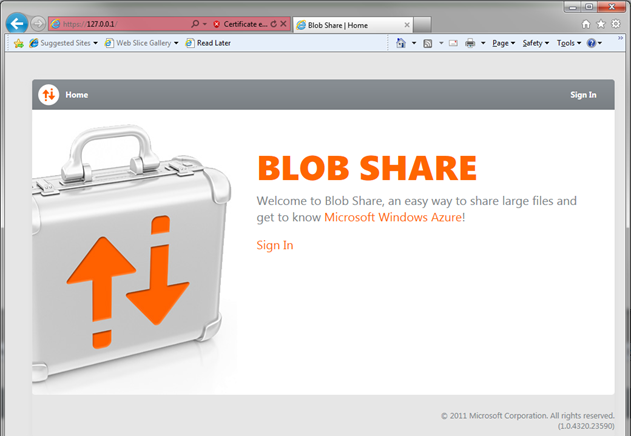Open the Tools menu in command bar
The height and width of the screenshot is (436, 631).
pyautogui.click(x=569, y=43)
